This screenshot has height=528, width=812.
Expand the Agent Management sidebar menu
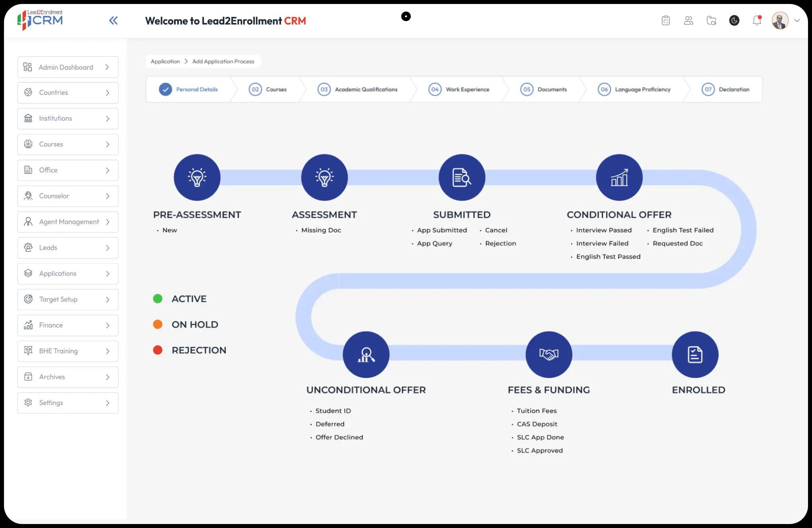tap(68, 222)
